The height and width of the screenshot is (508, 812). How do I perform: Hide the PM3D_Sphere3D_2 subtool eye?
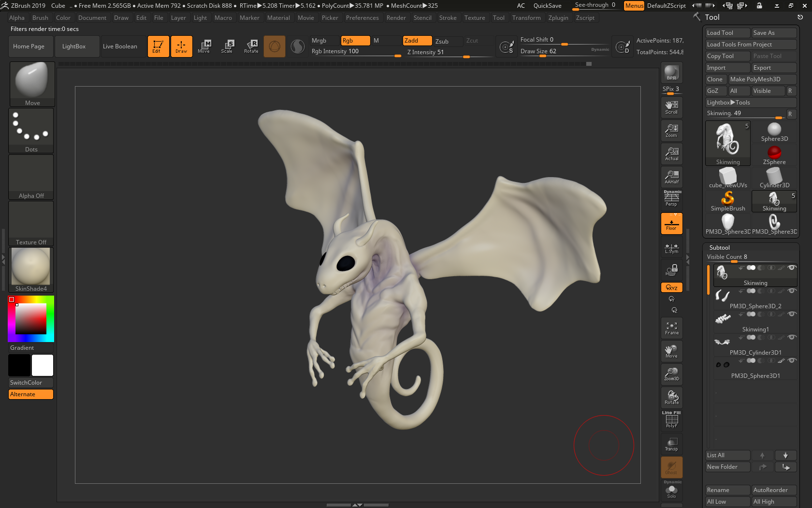pyautogui.click(x=792, y=291)
